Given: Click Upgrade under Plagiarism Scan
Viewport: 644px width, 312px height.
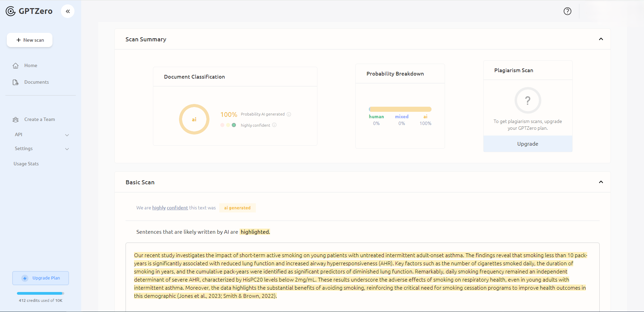Looking at the screenshot, I should click(x=528, y=144).
